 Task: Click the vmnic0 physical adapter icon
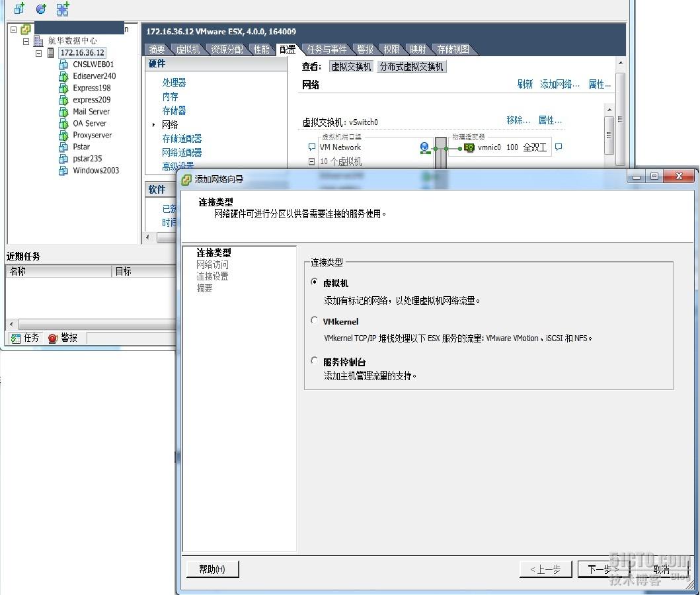pos(469,147)
